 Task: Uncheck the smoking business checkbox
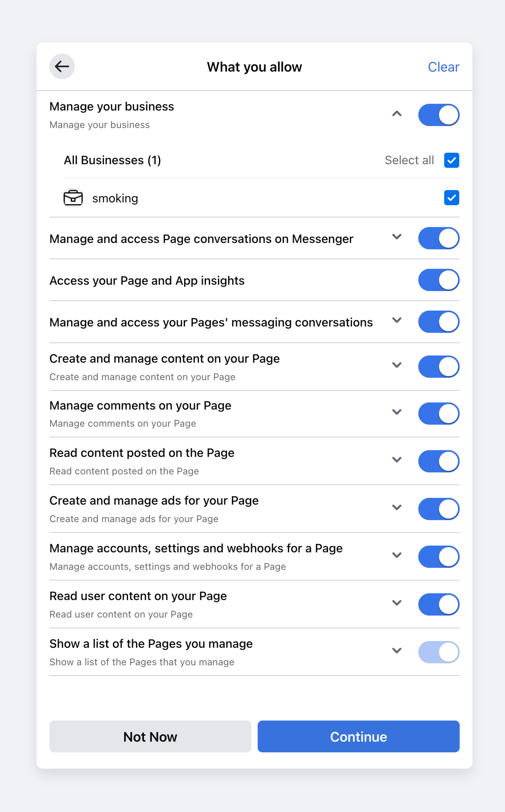(451, 198)
